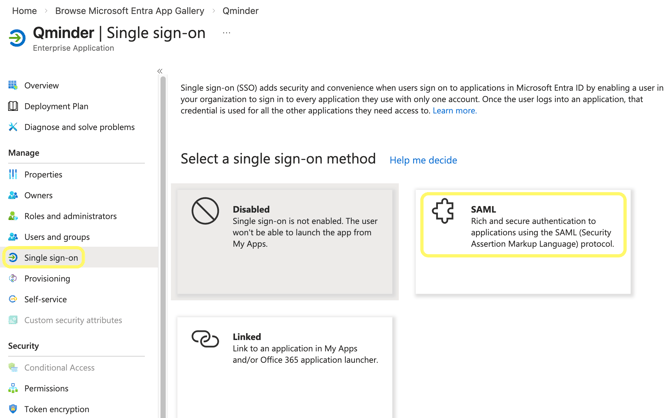Open Roles and administrators menu item
The width and height of the screenshot is (670, 418).
(x=70, y=216)
